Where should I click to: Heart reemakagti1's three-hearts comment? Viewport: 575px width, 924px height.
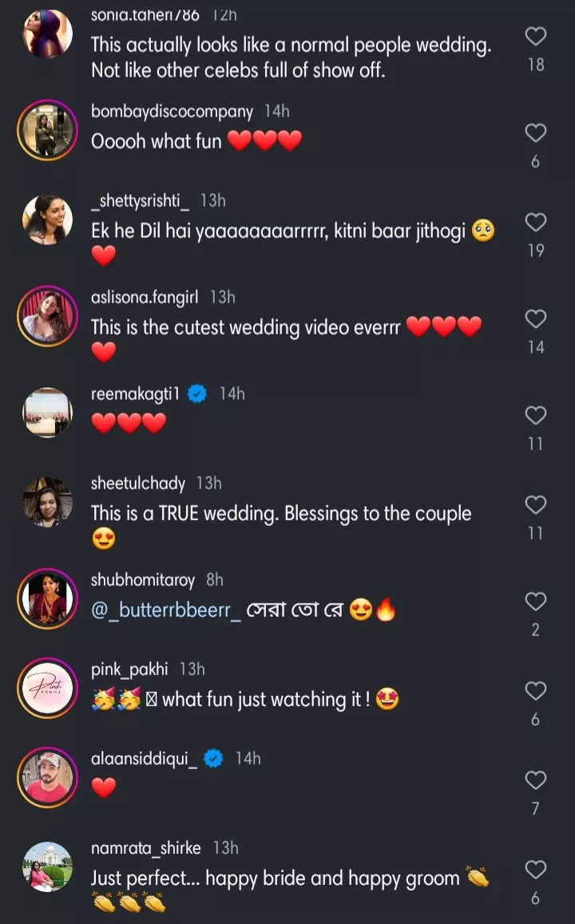click(536, 416)
